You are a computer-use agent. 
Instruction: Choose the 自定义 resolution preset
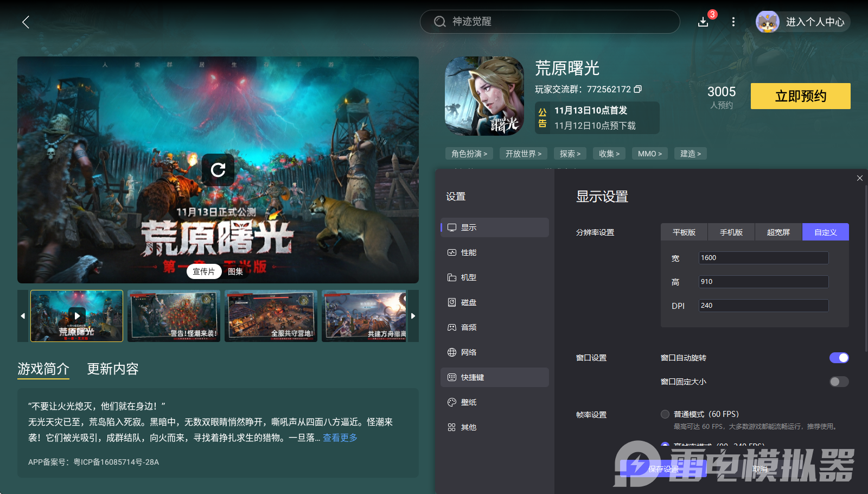click(x=826, y=232)
